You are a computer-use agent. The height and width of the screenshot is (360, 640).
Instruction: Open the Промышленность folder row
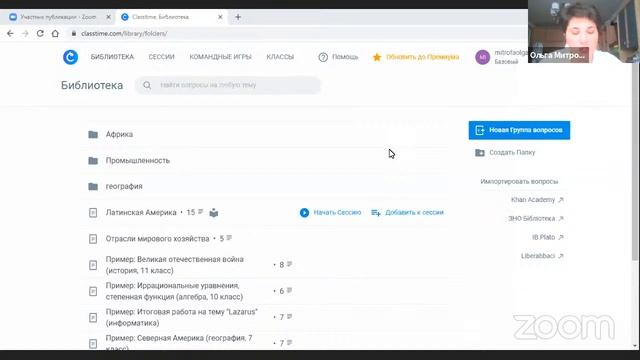pos(265,160)
